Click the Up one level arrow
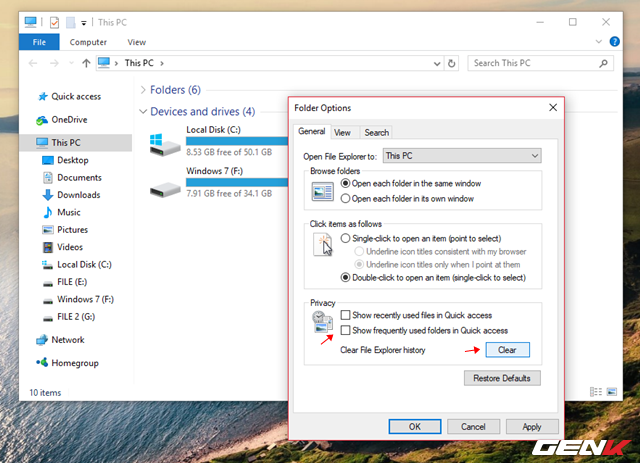Screen dimensions: 640x463 point(86,63)
